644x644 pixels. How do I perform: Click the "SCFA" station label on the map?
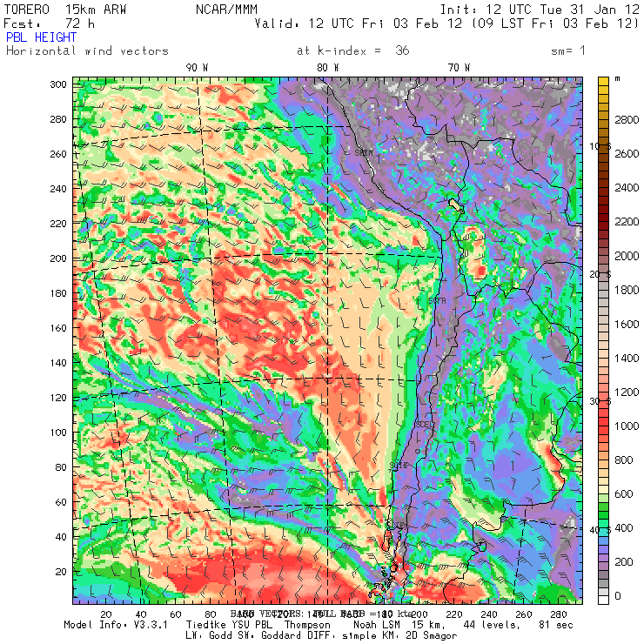tap(437, 300)
